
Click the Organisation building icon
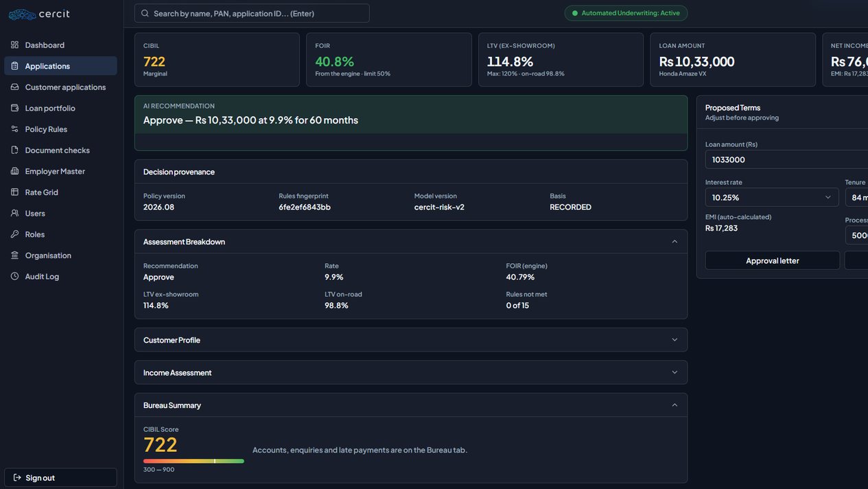click(14, 255)
